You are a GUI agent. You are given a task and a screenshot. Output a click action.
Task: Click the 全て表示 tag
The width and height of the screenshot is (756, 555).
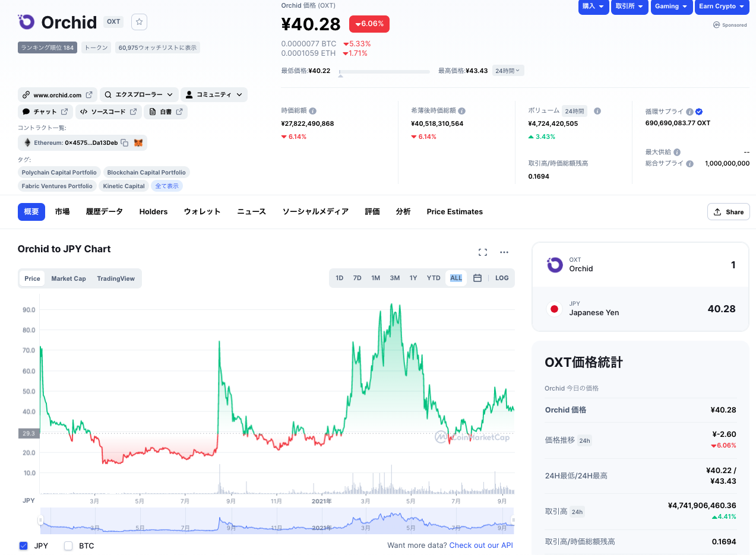[x=166, y=186]
